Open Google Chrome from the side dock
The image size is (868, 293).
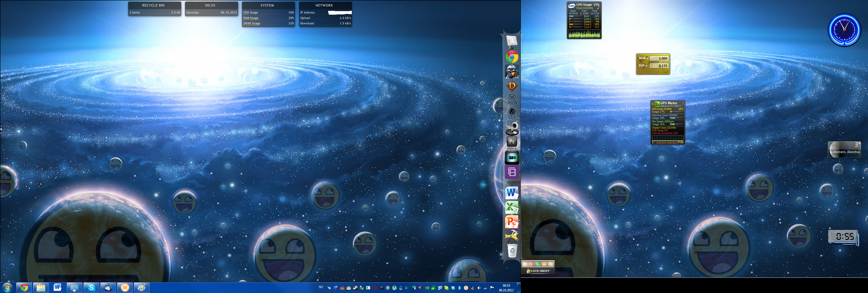(512, 57)
